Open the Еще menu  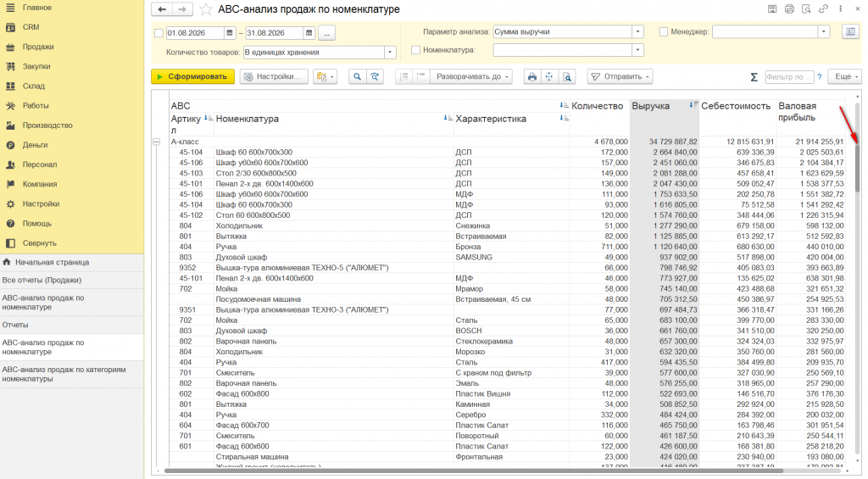[x=845, y=77]
